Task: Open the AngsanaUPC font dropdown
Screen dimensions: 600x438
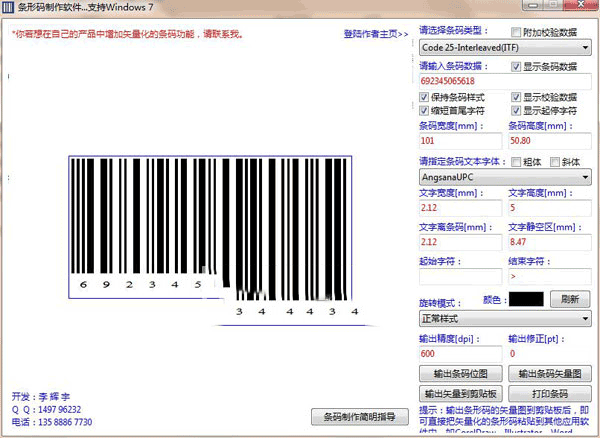Action: coord(505,177)
